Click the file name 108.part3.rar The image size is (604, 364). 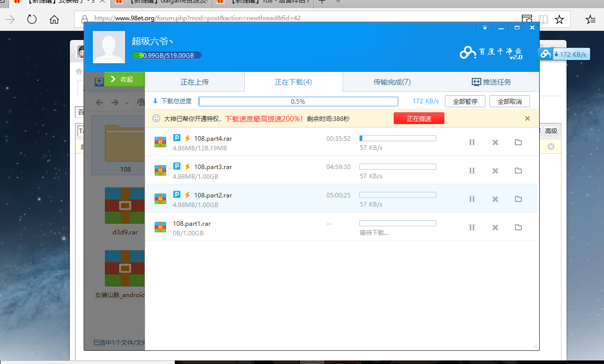tap(213, 167)
